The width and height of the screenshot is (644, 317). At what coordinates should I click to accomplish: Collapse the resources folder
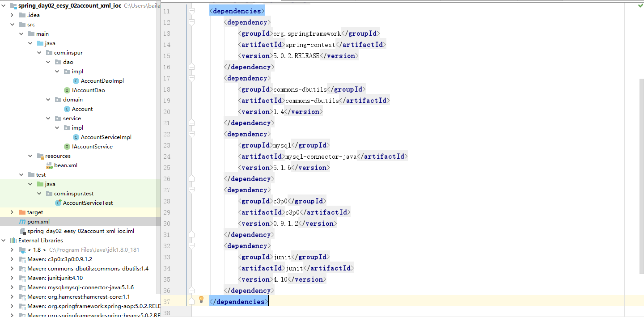30,156
